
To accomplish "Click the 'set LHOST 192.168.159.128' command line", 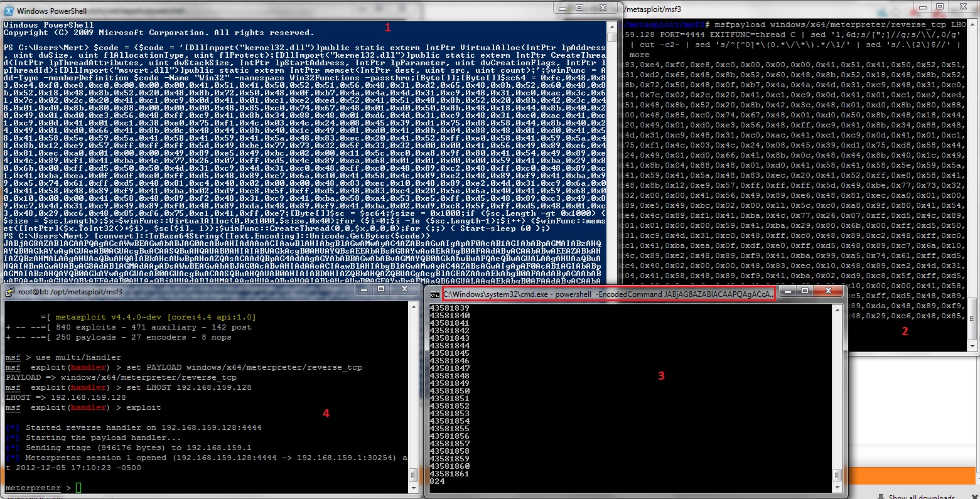I will click(x=128, y=387).
